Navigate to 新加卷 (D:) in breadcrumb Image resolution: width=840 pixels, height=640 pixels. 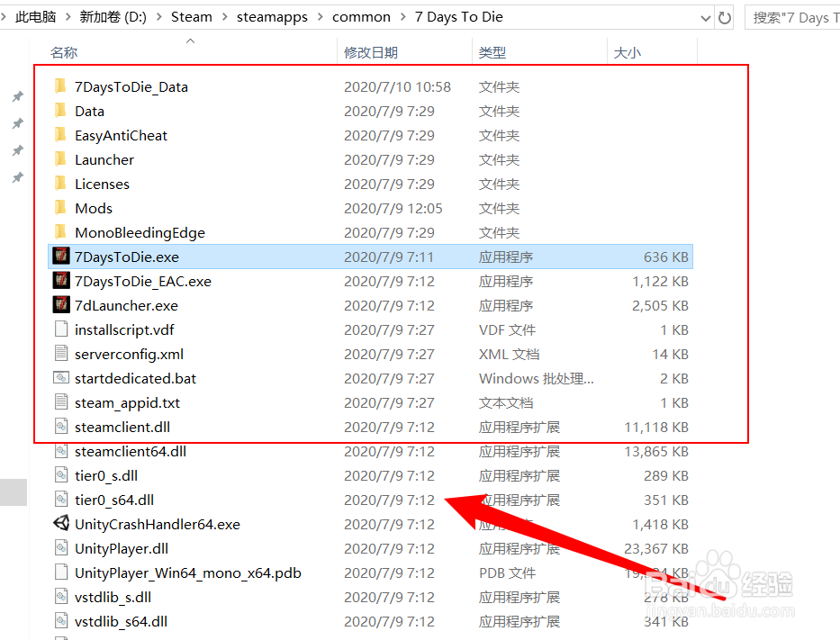click(113, 17)
